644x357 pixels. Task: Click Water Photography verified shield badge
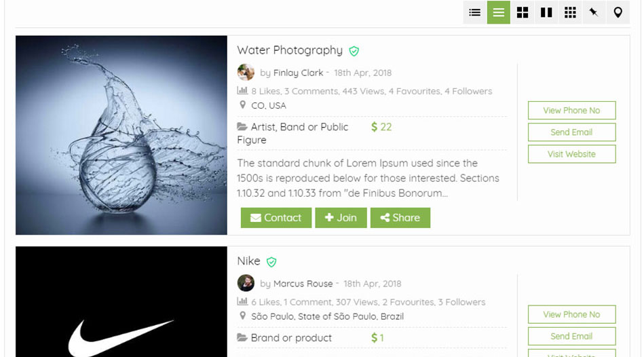click(x=354, y=51)
